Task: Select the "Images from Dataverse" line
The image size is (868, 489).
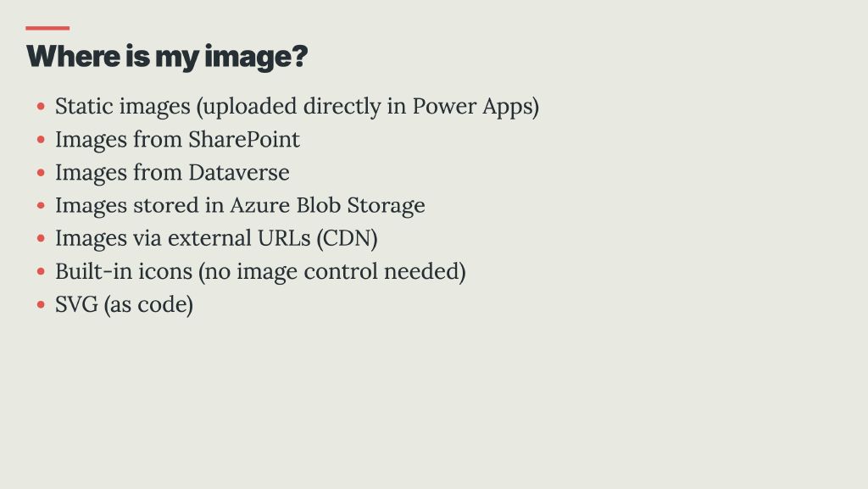Action: (172, 172)
